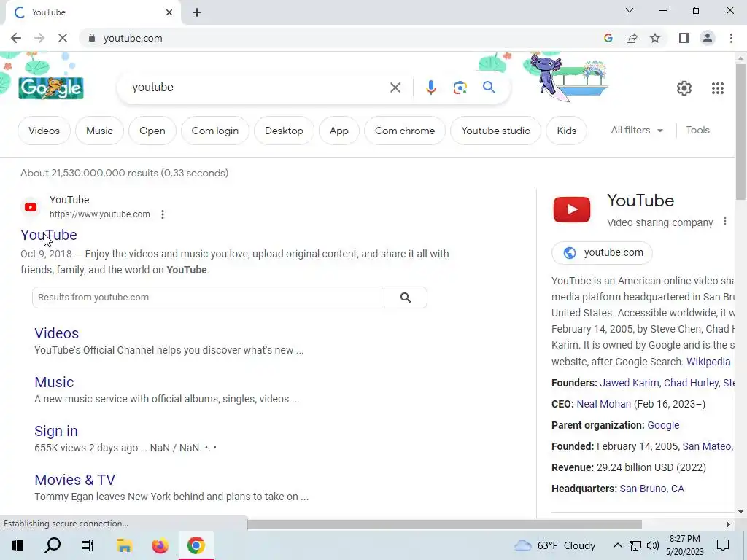Open the Chad Hurley founder link
The width and height of the screenshot is (747, 560).
[691, 383]
